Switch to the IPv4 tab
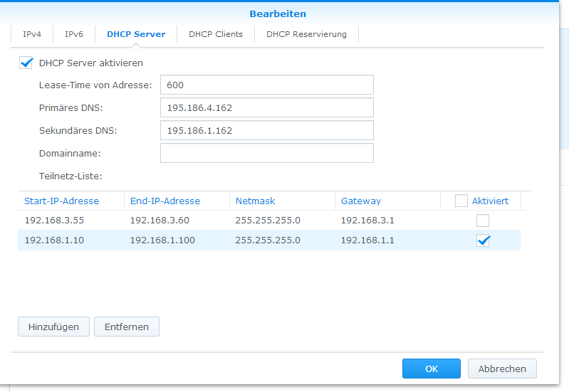This screenshot has height=392, width=569. [x=32, y=34]
